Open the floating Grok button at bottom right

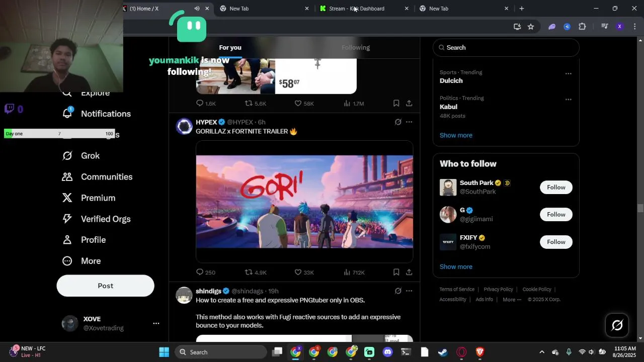(617, 325)
